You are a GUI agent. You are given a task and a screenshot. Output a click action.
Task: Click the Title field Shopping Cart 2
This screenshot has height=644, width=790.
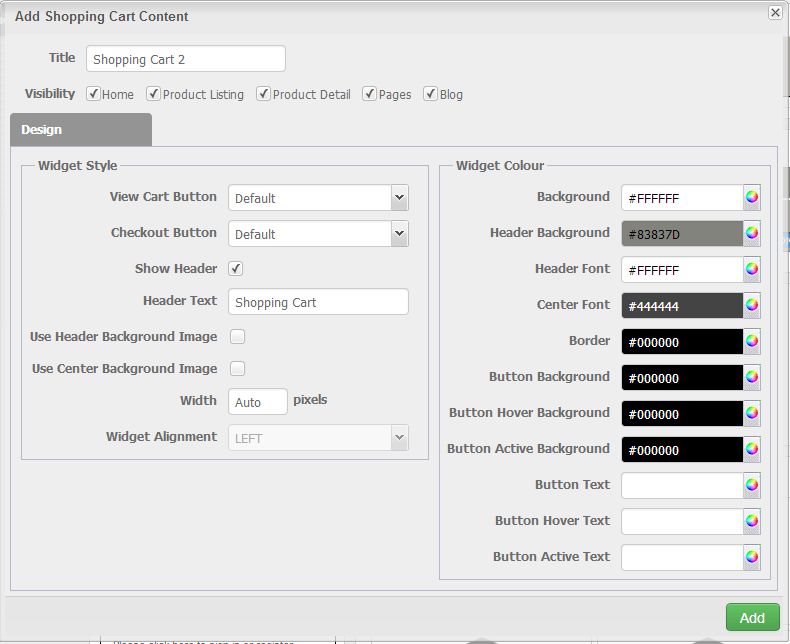[x=186, y=59]
